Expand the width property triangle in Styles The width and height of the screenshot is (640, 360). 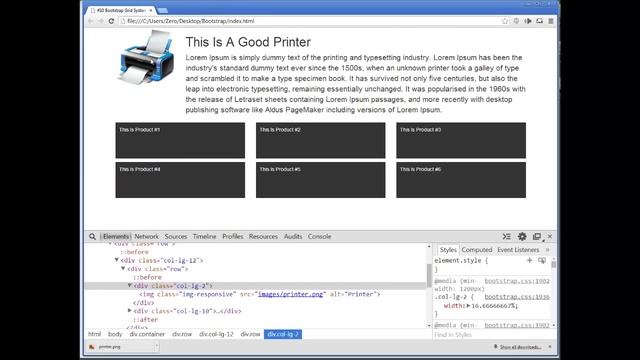(469, 305)
